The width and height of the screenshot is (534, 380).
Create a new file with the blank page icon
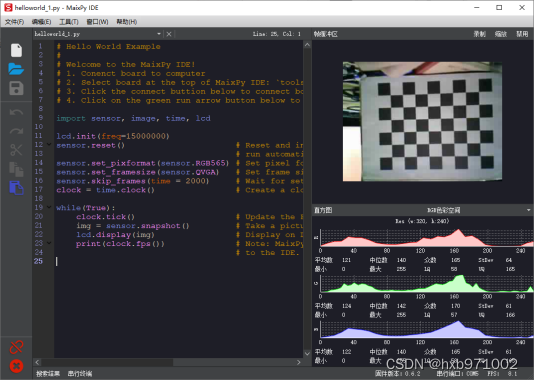point(16,50)
